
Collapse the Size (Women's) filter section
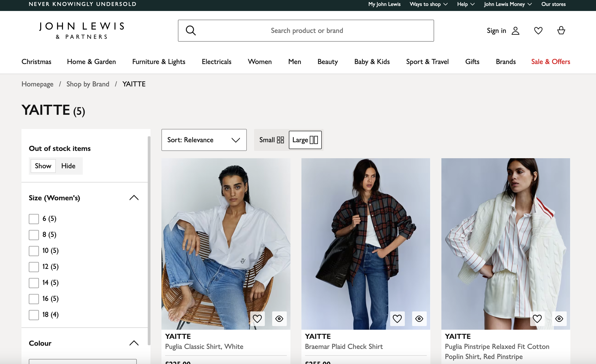[x=134, y=198]
